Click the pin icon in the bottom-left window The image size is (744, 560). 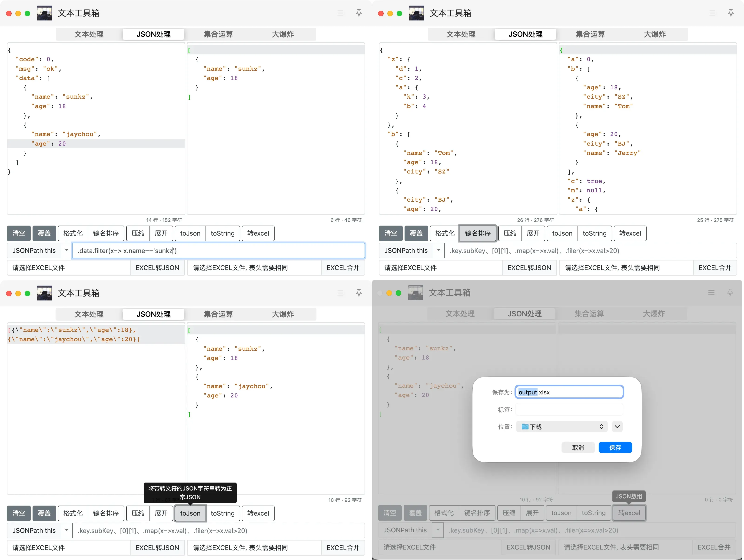(x=359, y=293)
